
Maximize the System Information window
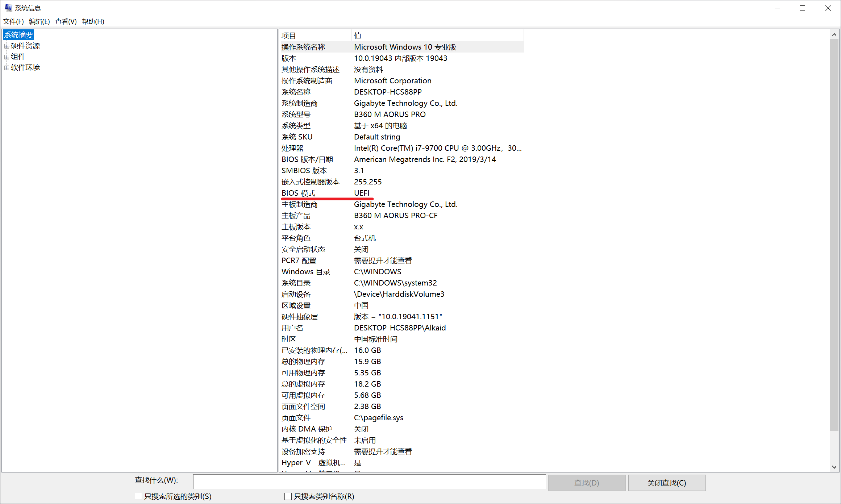[x=802, y=8]
